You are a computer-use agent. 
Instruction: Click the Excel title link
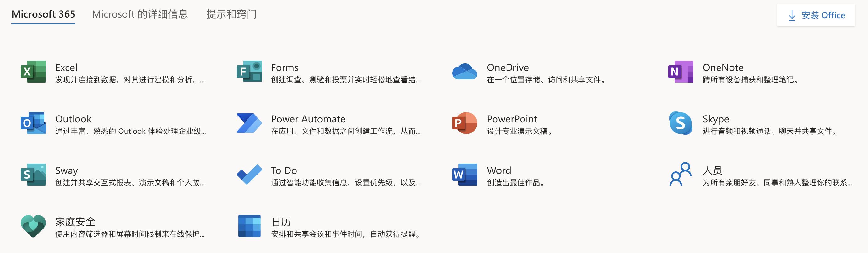coord(66,67)
